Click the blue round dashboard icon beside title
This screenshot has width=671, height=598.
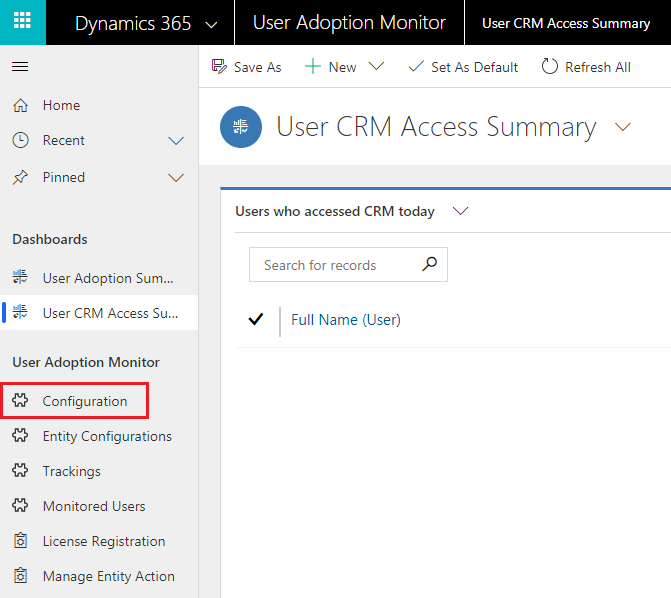point(241,127)
